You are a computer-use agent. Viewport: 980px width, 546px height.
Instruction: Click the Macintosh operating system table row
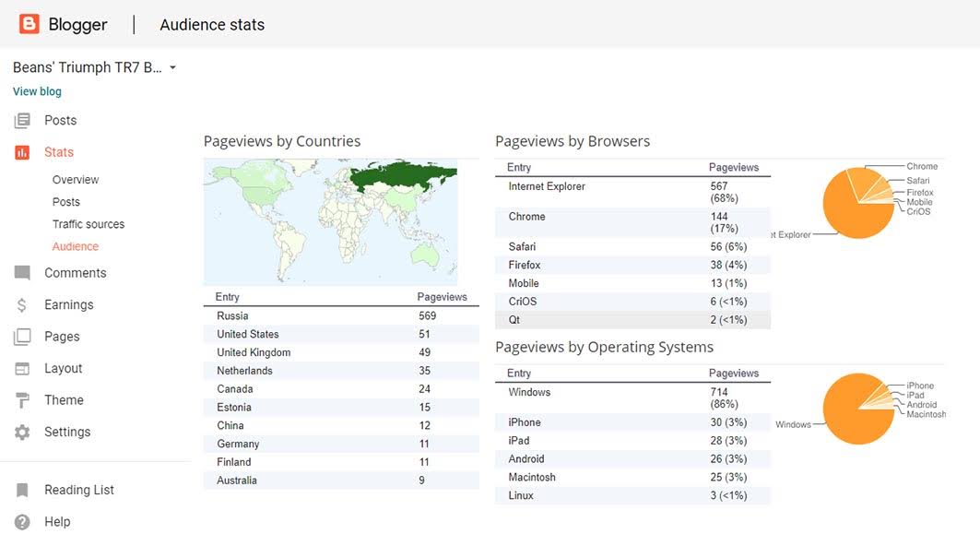632,477
